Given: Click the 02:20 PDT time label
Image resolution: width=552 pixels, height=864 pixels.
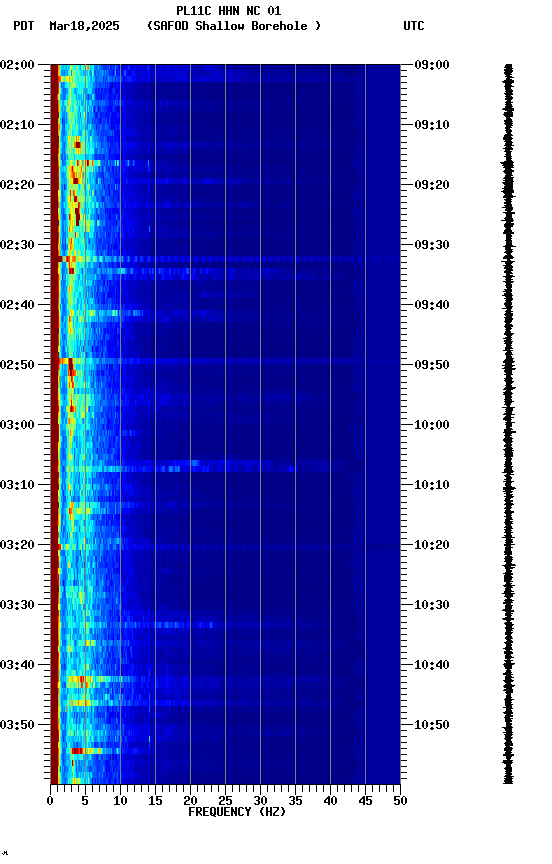Looking at the screenshot, I should [x=17, y=185].
